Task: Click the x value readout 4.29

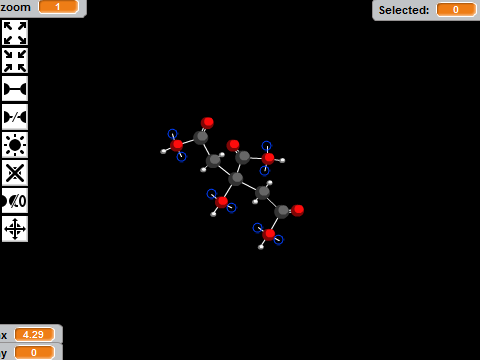Action: pos(34,334)
